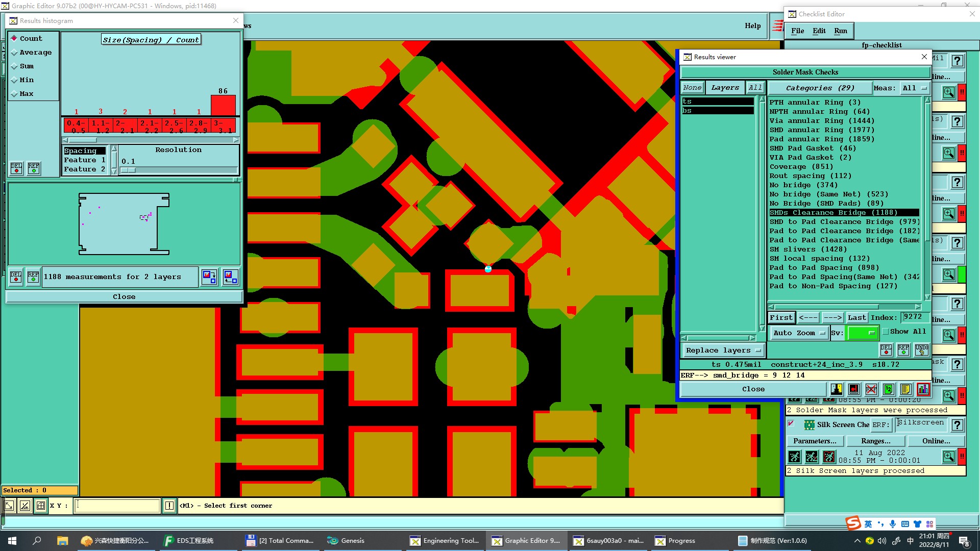Open the Auto Zoom dropdown
Screen dimensions: 980x551
point(799,333)
